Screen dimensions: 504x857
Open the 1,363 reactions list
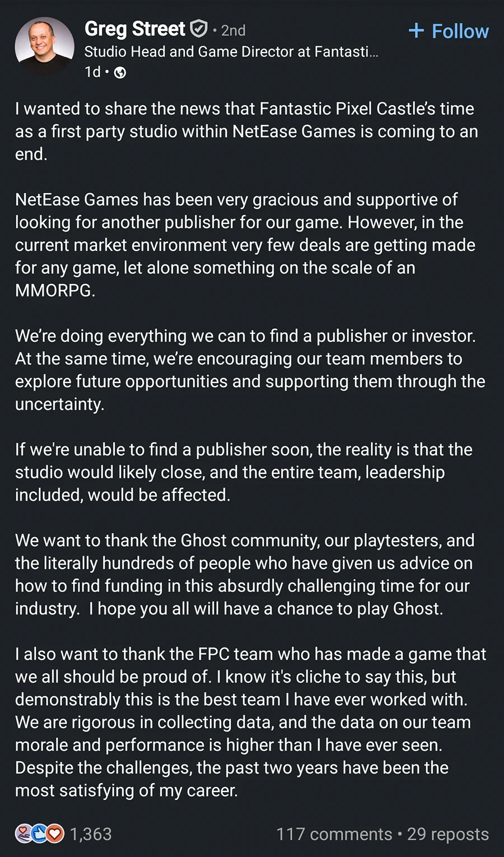pos(91,834)
